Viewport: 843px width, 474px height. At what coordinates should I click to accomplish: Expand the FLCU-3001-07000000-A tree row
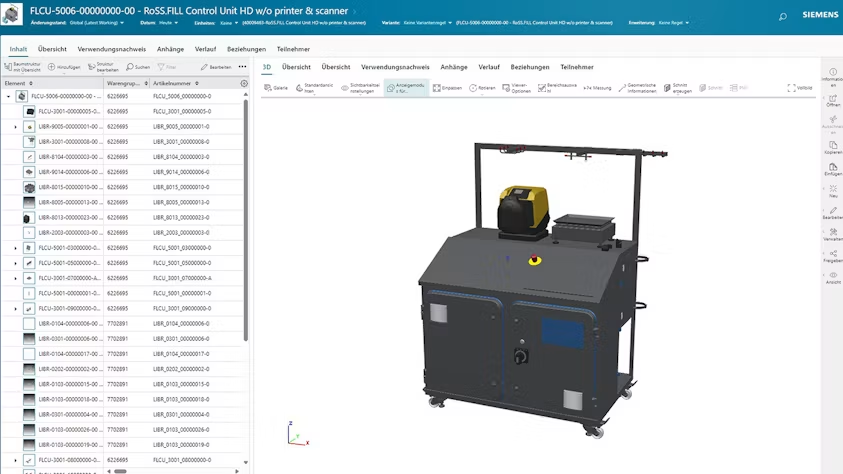pyautogui.click(x=16, y=278)
